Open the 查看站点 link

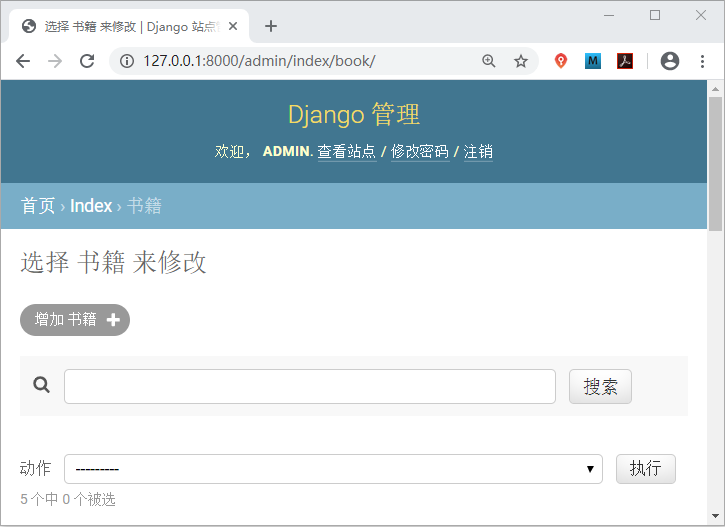click(x=347, y=152)
